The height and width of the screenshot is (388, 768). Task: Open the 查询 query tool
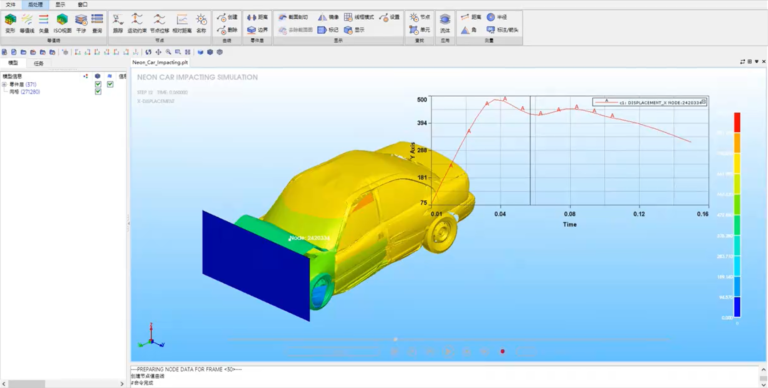[x=97, y=23]
